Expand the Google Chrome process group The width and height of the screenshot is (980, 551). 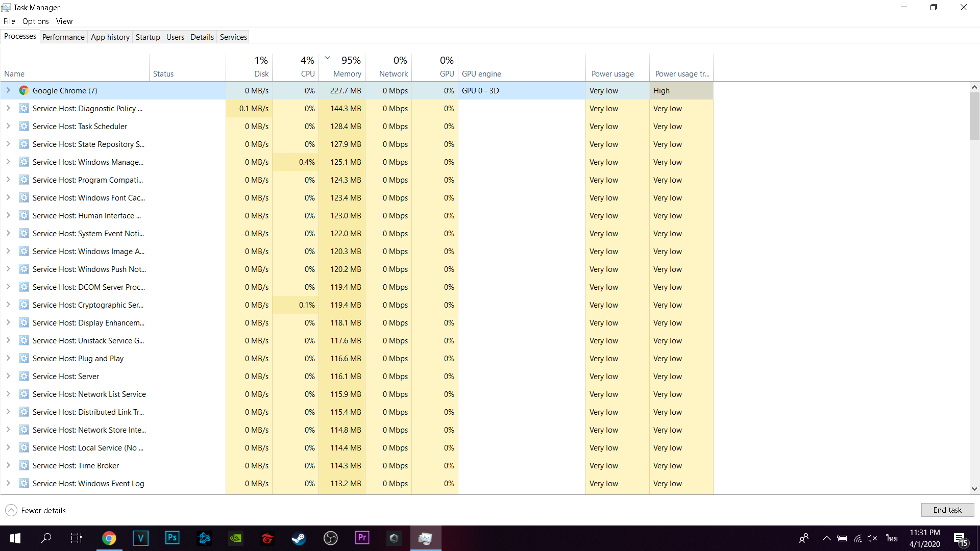(x=8, y=90)
